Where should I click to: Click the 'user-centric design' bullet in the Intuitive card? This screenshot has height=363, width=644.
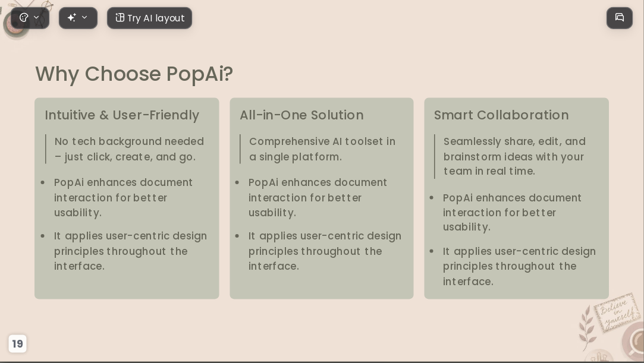130,251
